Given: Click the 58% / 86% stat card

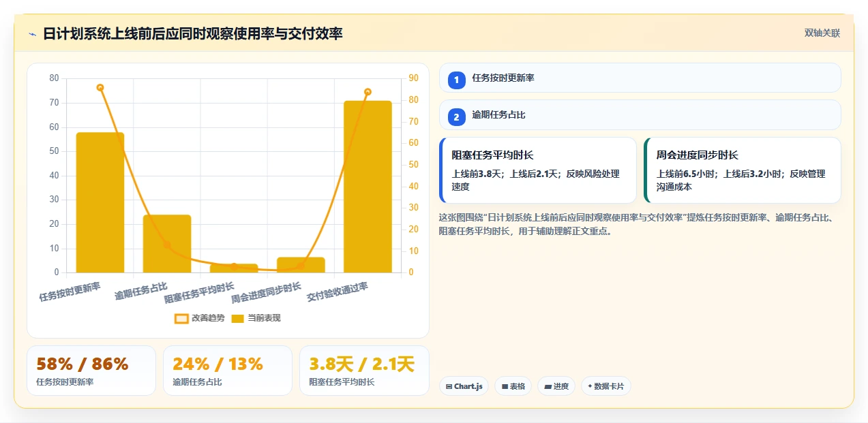Looking at the screenshot, I should (x=91, y=371).
